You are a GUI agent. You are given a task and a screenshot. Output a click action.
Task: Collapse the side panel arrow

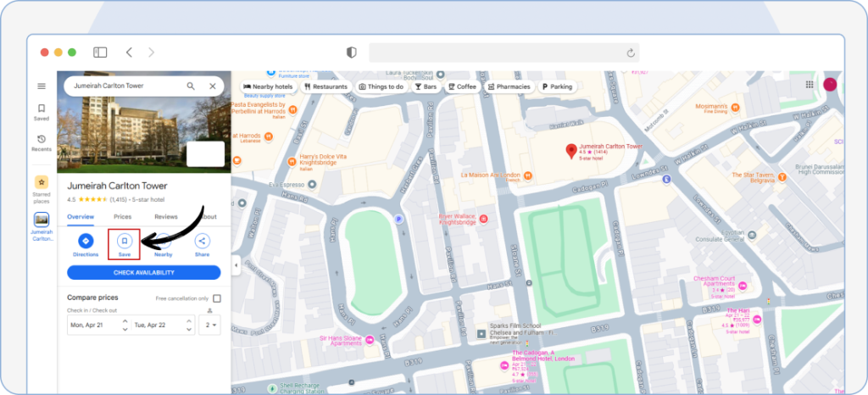[x=236, y=265]
